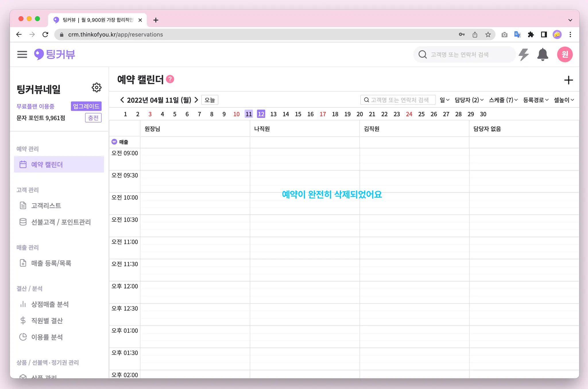Viewport: 588px width, 389px height.
Task: Open 매출 등록/목록 menu item
Action: pyautogui.click(x=51, y=263)
